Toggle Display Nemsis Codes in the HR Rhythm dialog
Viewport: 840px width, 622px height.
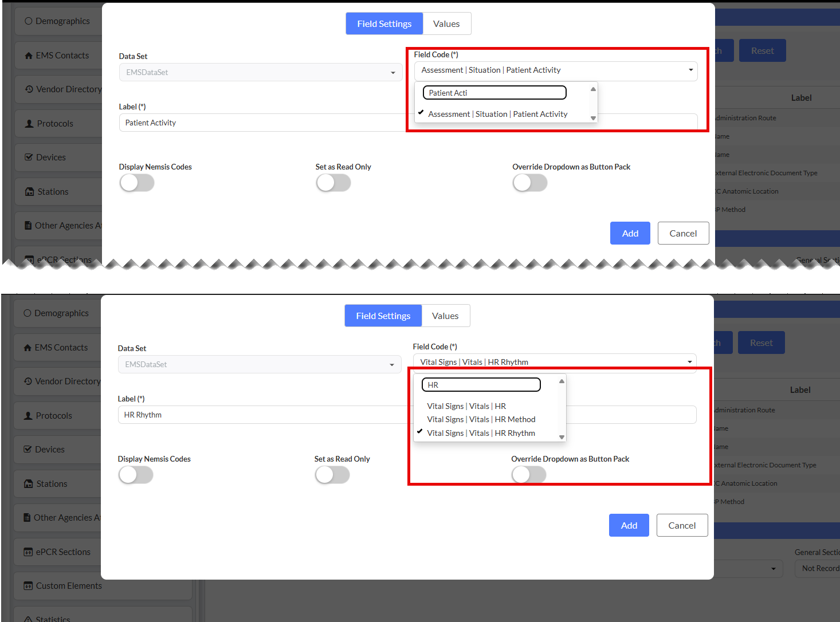pyautogui.click(x=136, y=475)
